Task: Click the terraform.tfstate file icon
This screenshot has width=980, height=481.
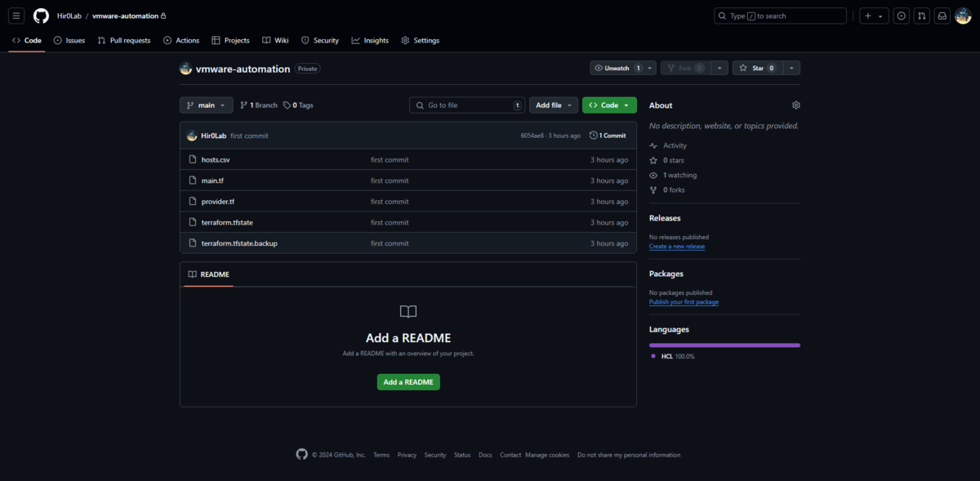Action: coord(193,222)
